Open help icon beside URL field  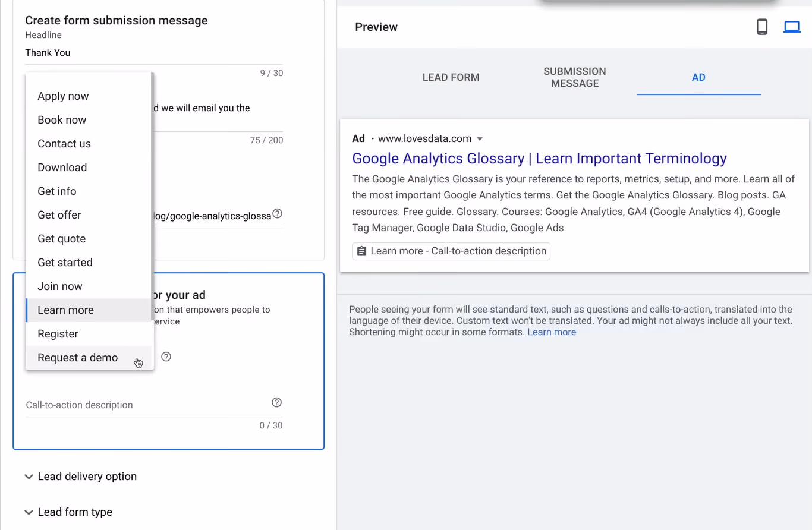pyautogui.click(x=277, y=214)
